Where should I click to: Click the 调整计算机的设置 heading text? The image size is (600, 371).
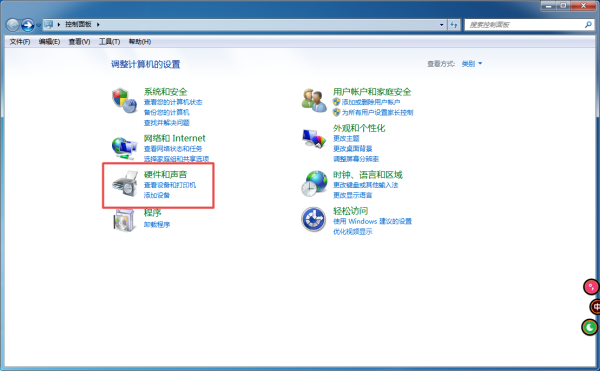click(145, 64)
